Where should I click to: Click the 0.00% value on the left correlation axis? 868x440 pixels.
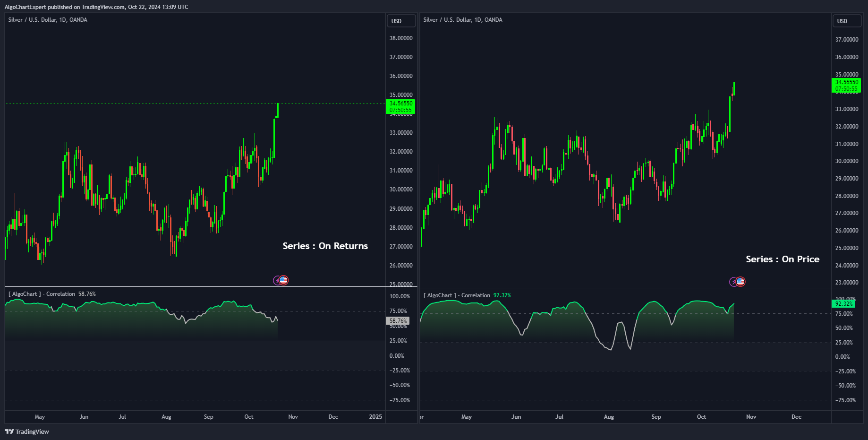[397, 356]
